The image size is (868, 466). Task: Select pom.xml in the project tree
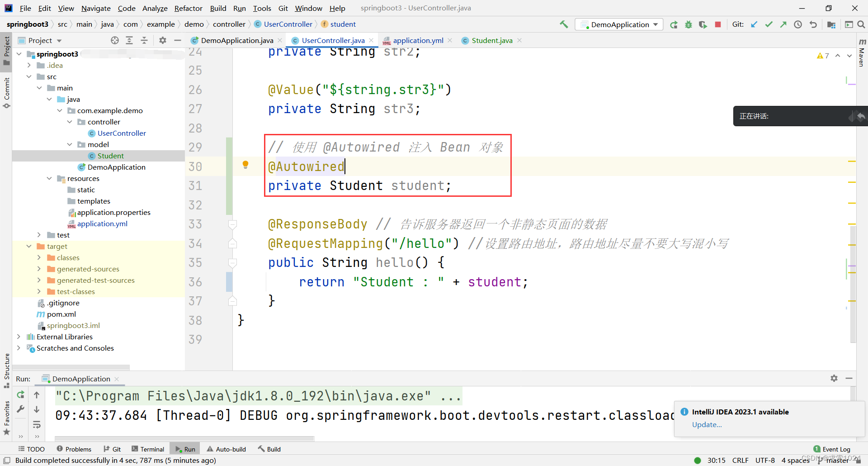coord(61,314)
